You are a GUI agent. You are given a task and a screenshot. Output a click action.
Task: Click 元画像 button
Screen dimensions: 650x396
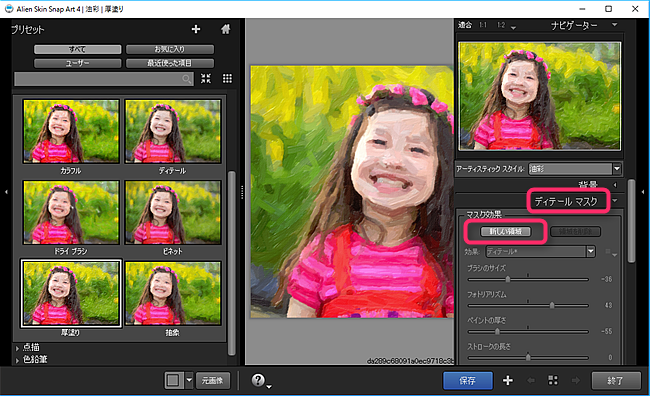click(x=213, y=380)
